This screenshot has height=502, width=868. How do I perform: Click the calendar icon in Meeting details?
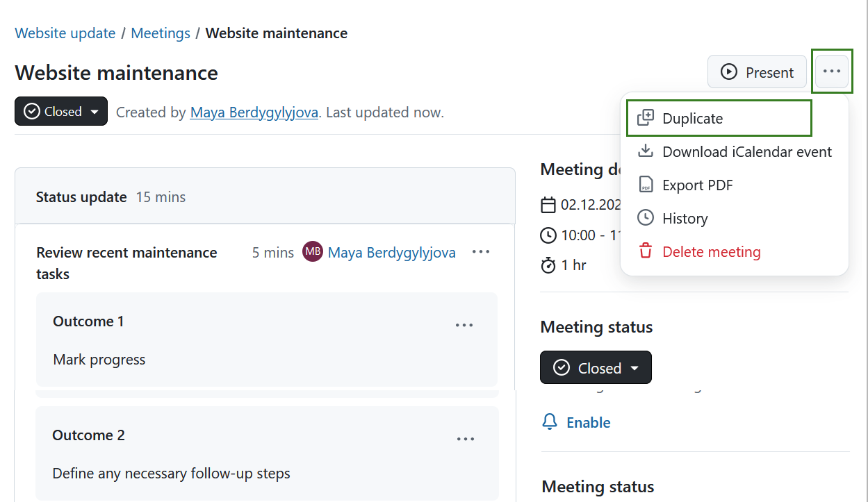click(548, 204)
